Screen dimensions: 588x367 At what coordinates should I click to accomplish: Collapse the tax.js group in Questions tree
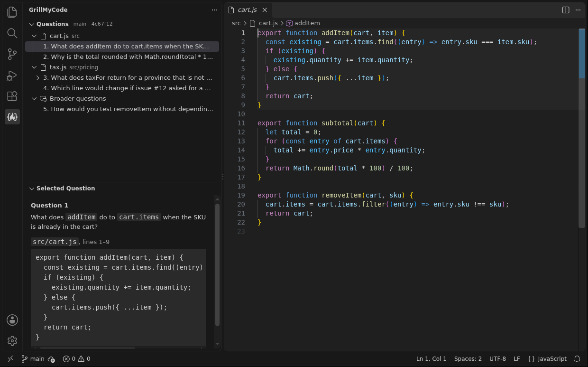point(34,67)
